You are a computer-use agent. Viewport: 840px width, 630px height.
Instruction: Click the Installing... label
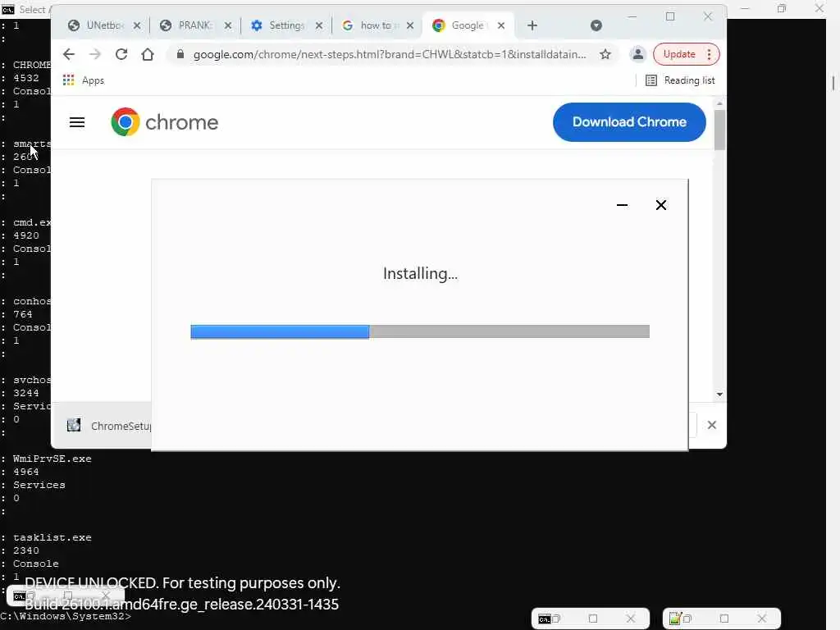coord(421,274)
